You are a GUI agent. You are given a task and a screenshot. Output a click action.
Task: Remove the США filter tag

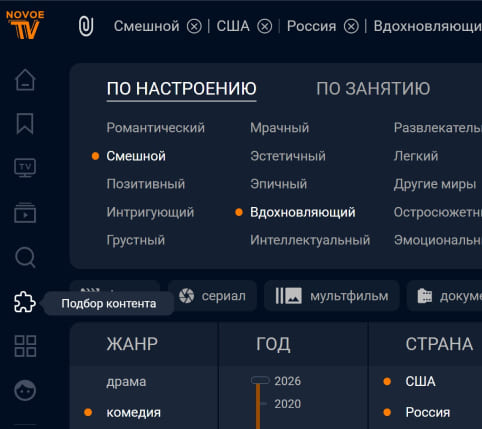pos(264,26)
